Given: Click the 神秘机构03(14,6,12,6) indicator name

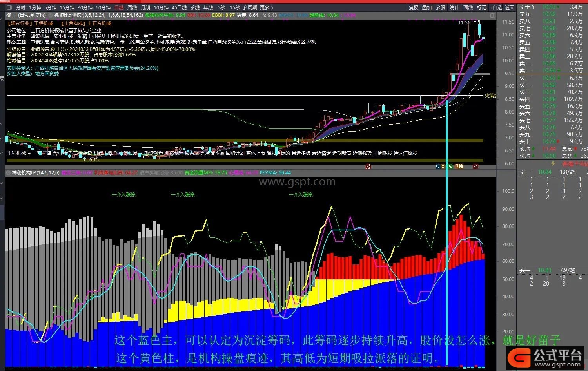Looking at the screenshot, I should pos(36,173).
